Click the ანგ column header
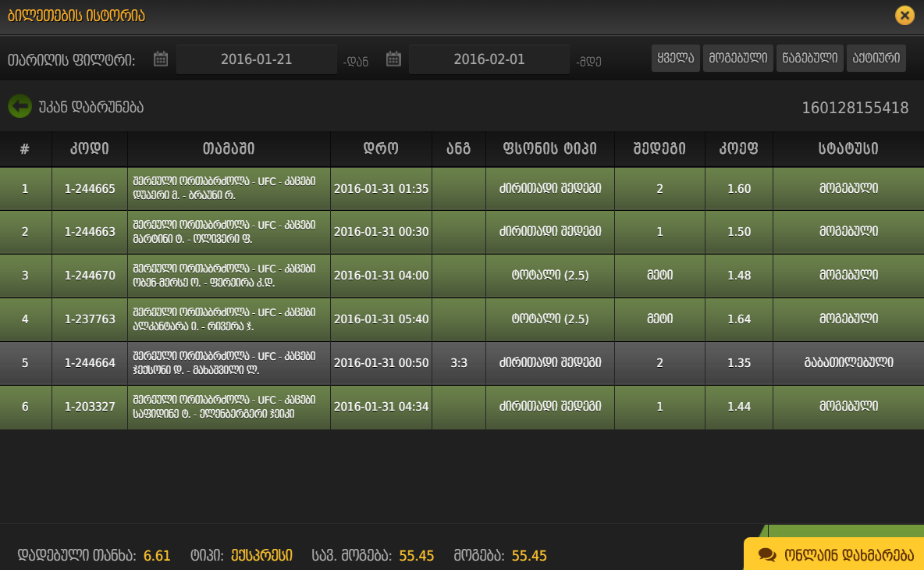The width and height of the screenshot is (924, 570). pos(458,148)
